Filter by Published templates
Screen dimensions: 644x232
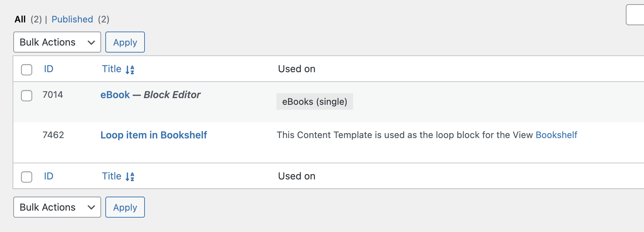click(x=72, y=19)
